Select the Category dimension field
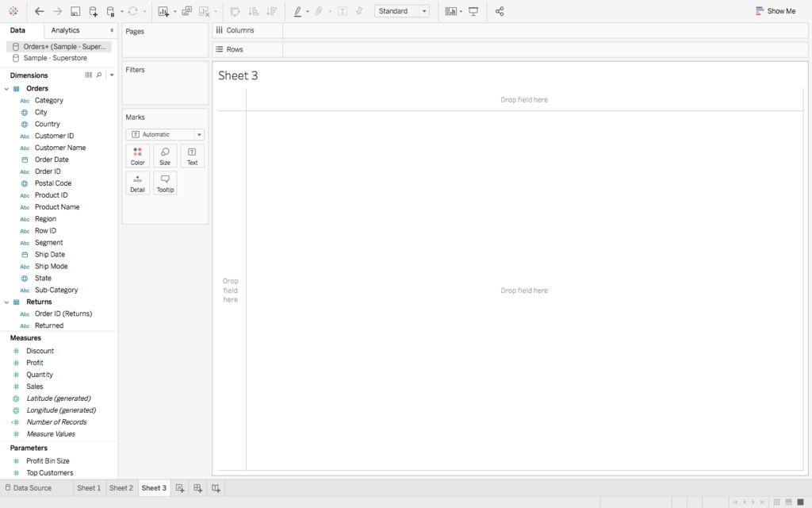812x508 pixels. coord(49,101)
